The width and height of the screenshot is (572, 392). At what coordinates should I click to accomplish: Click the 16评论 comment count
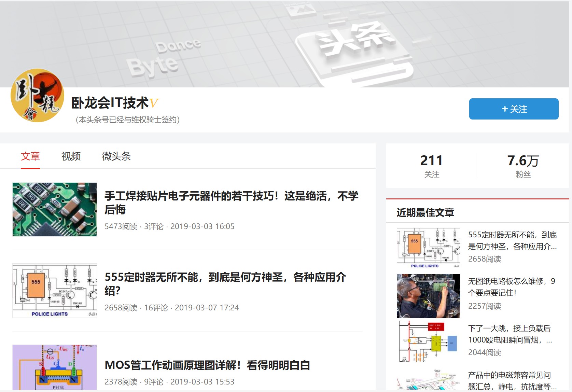[156, 308]
